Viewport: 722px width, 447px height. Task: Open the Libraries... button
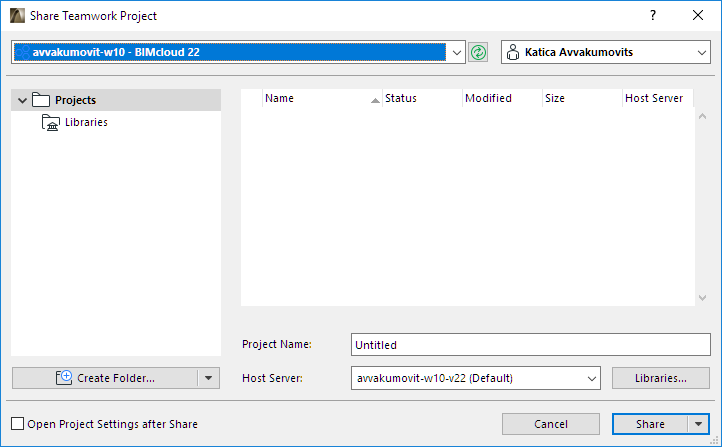click(661, 378)
